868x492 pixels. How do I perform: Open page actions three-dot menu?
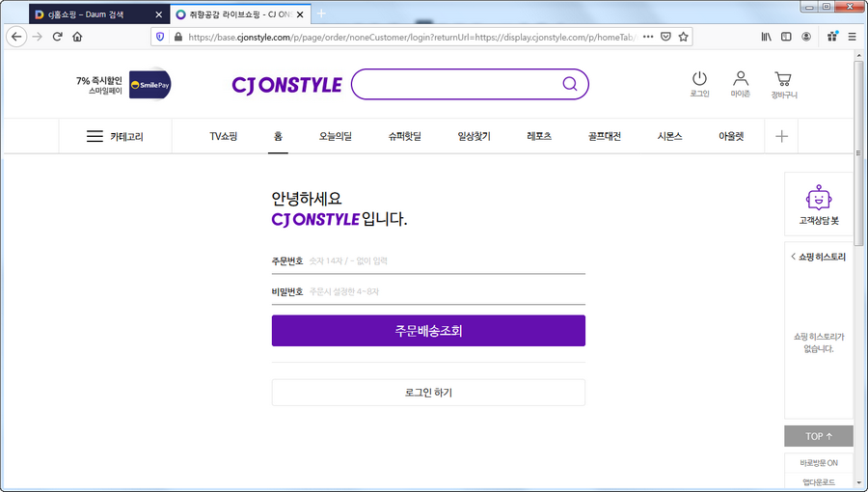(x=648, y=37)
